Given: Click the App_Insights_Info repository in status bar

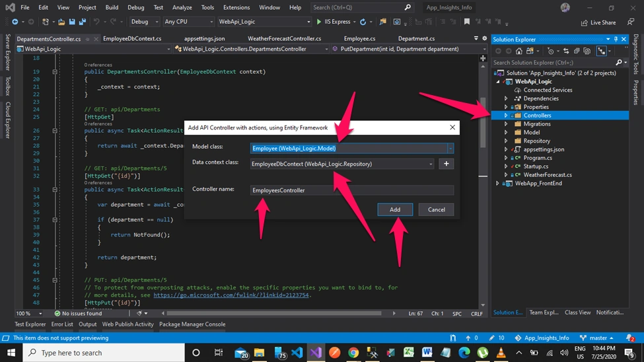Looking at the screenshot, I should [542, 338].
